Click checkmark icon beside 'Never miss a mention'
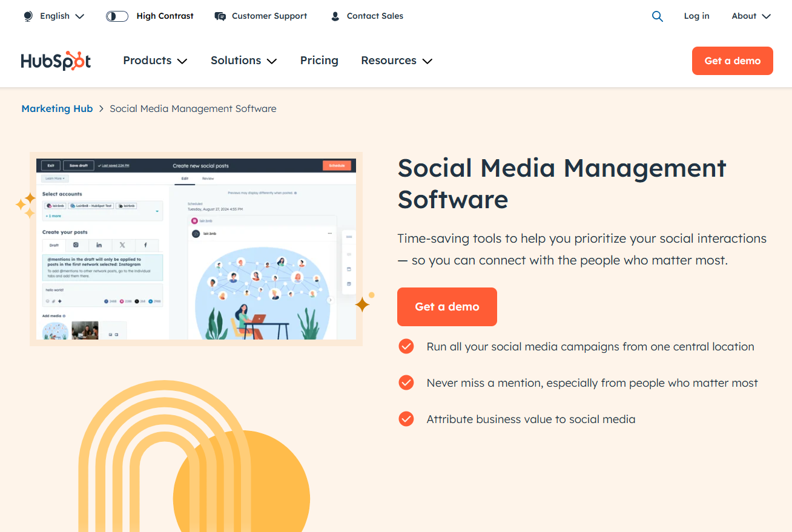The image size is (792, 532). 406,383
